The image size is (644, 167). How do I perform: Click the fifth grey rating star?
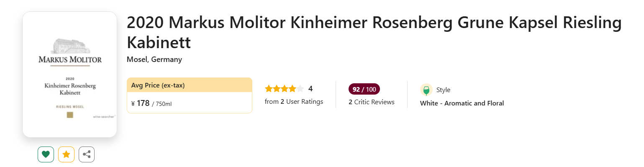[300, 89]
